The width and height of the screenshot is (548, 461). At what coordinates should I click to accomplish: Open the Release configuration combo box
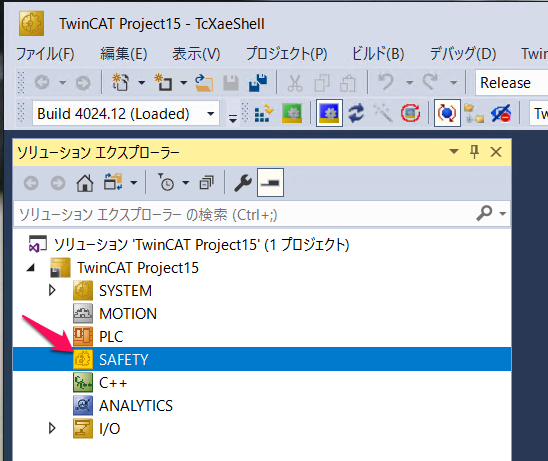511,83
